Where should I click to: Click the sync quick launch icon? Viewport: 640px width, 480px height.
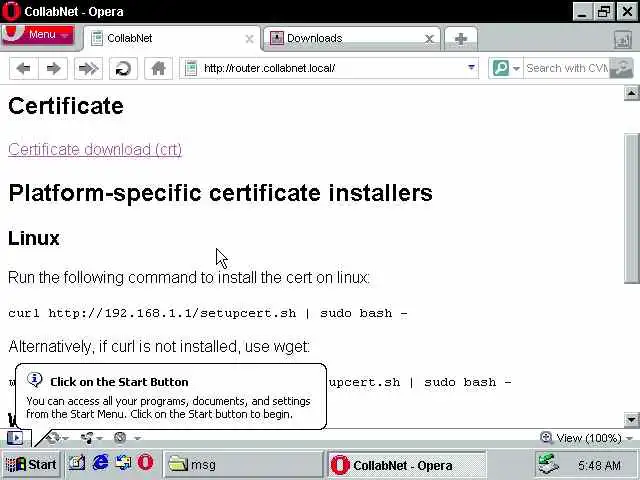pyautogui.click(x=123, y=463)
